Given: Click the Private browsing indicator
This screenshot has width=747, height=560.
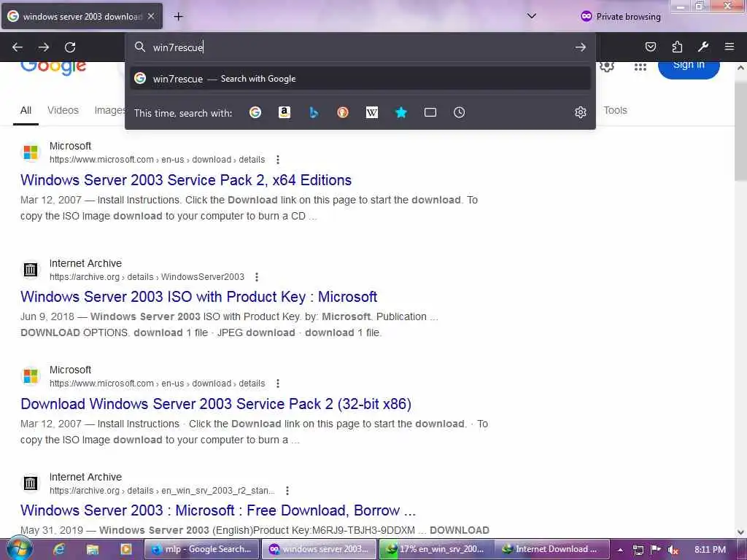Looking at the screenshot, I should tap(621, 17).
